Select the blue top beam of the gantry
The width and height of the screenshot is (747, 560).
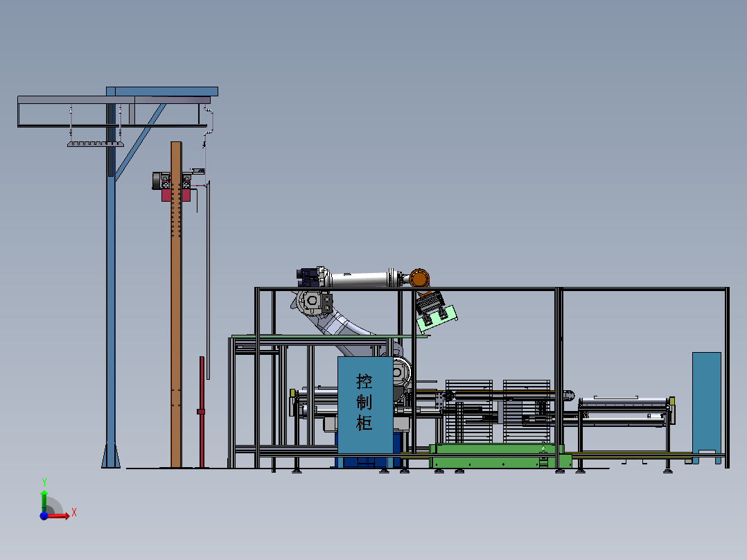pos(162,91)
